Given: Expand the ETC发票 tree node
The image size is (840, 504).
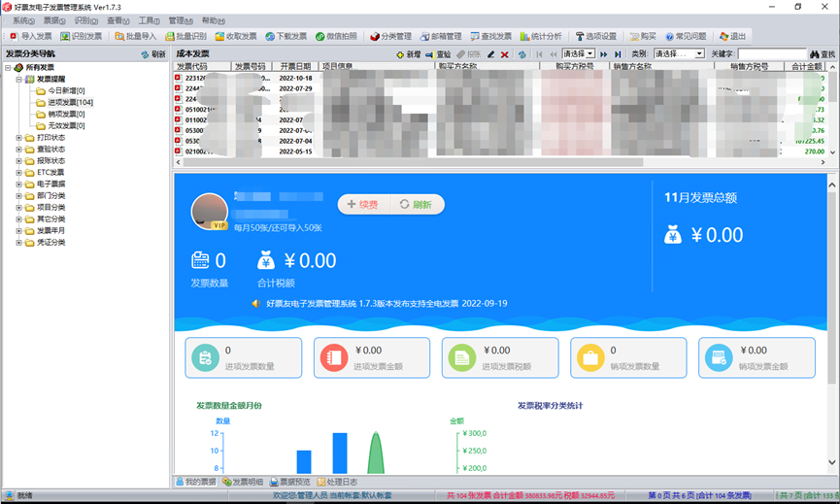Looking at the screenshot, I should click(x=18, y=173).
